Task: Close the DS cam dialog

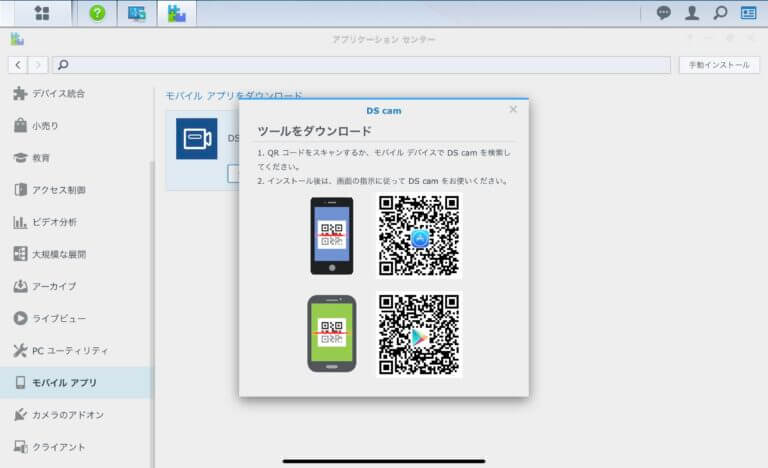Action: (513, 109)
